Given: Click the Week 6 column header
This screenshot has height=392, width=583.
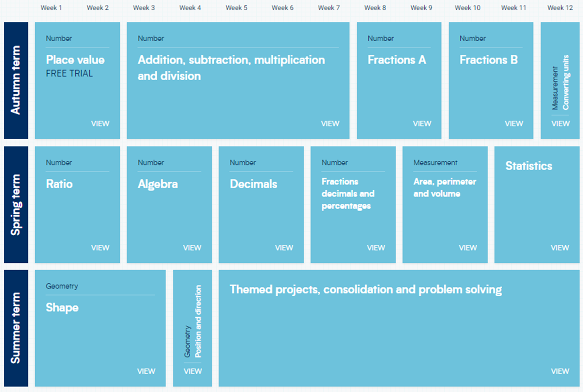Looking at the screenshot, I should [282, 8].
